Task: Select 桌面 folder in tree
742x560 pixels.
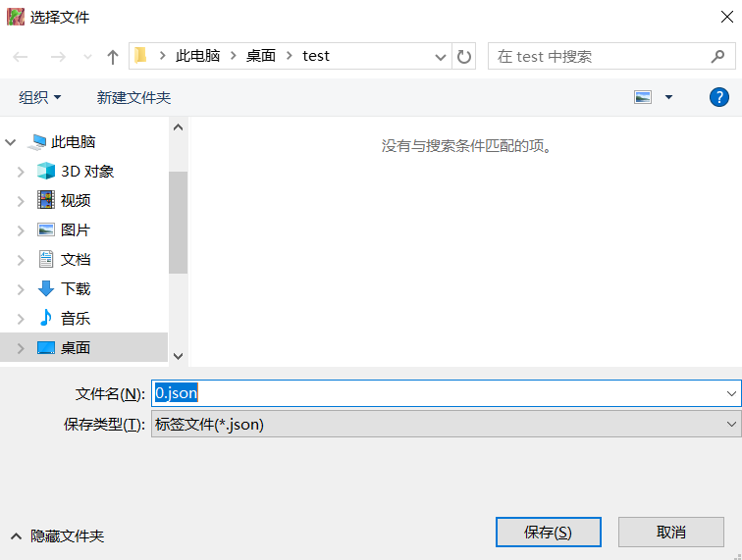Action: (76, 347)
